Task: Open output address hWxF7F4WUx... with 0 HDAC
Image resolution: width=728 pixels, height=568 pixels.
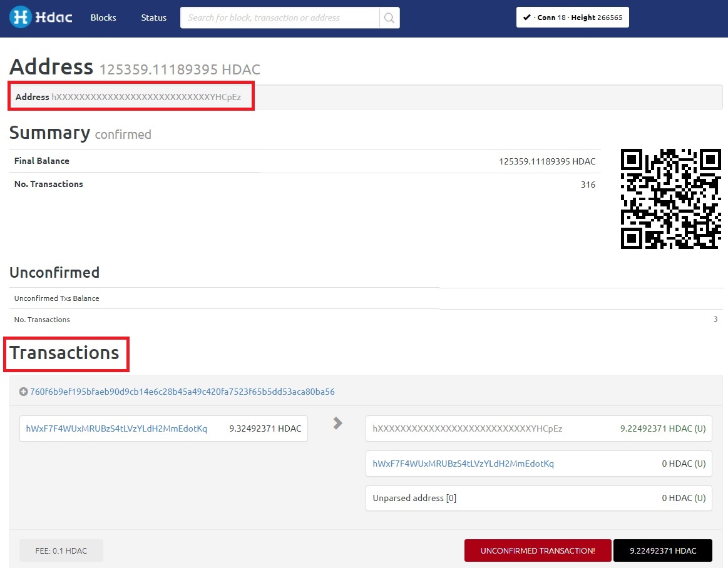Action: (x=463, y=463)
